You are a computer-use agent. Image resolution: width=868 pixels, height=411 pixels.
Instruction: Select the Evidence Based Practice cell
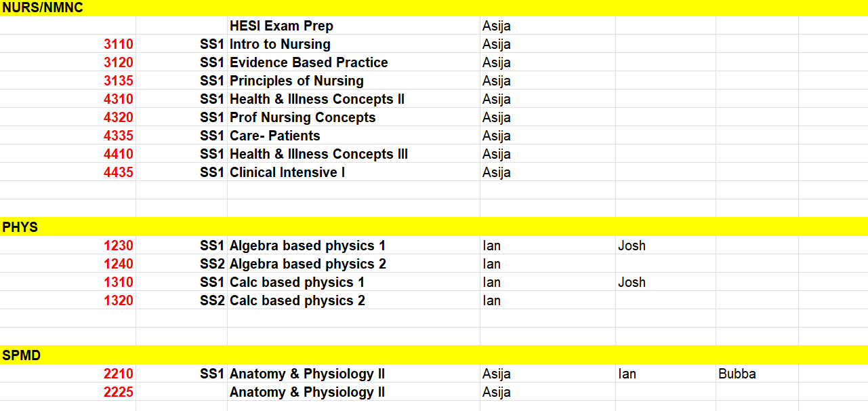click(354, 62)
